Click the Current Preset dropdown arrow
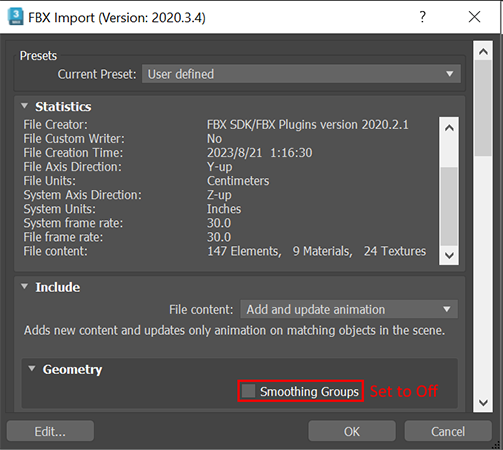Viewport: 503px width, 450px height. [450, 74]
